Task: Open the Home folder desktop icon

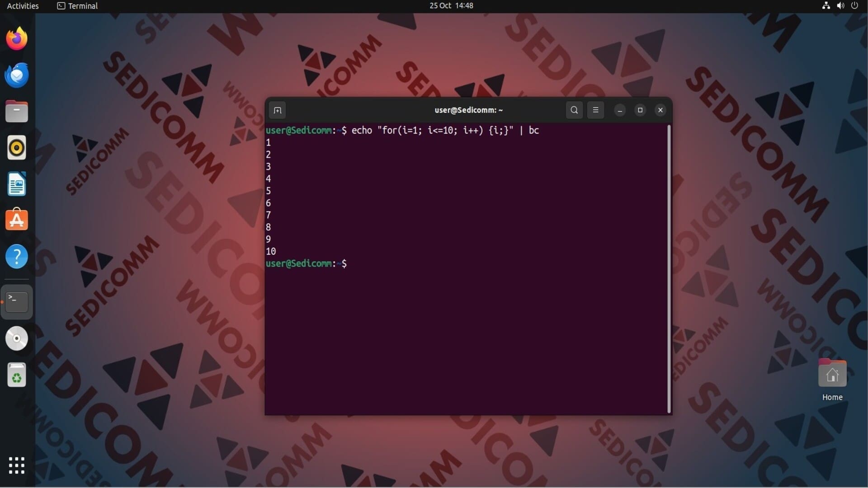Action: coord(832,380)
